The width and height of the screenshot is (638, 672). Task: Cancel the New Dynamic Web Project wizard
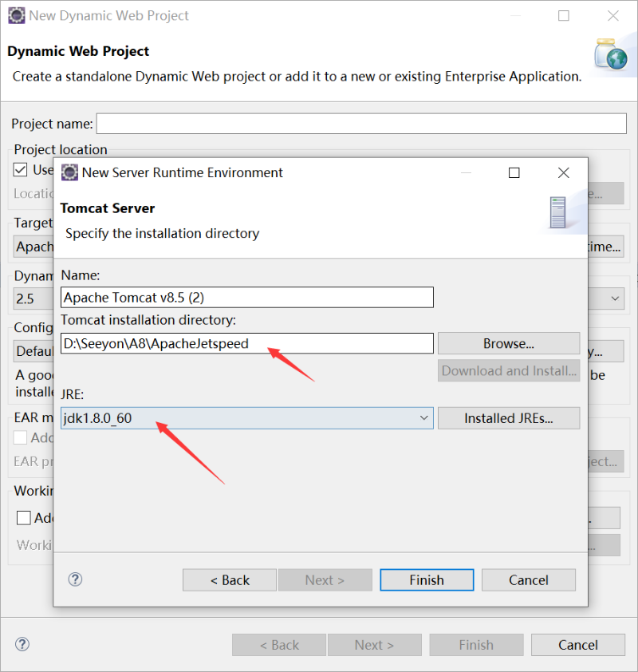coord(577,645)
